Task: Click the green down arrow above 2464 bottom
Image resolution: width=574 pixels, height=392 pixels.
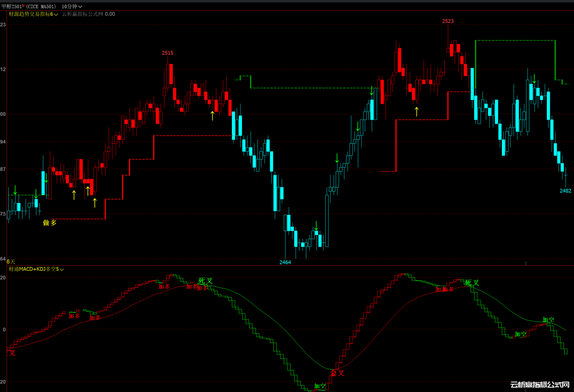Action: point(316,225)
